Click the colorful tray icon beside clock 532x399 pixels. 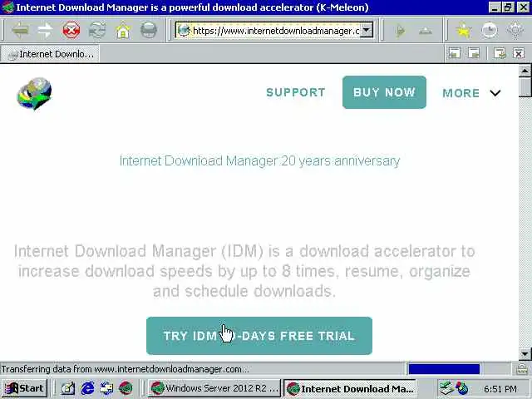[x=462, y=388]
